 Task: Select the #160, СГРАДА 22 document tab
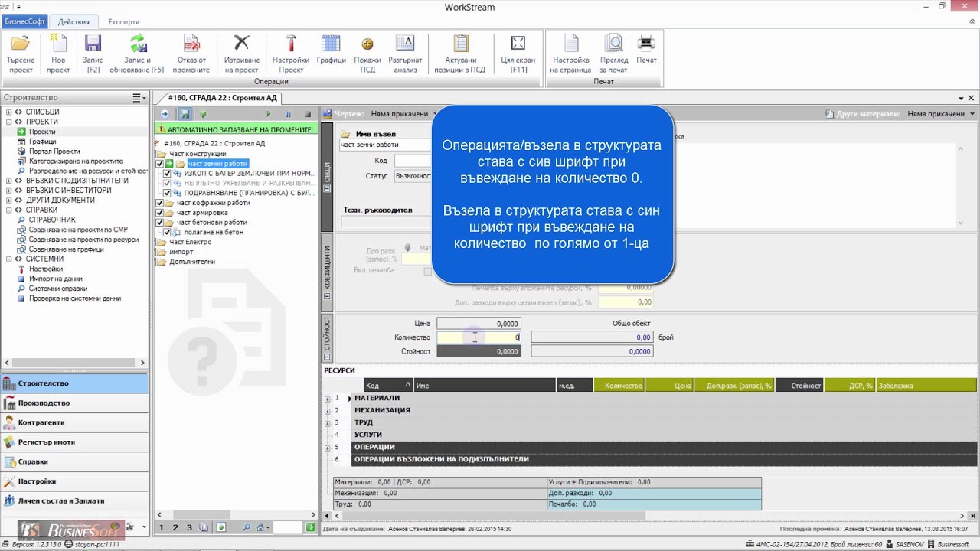pos(222,98)
